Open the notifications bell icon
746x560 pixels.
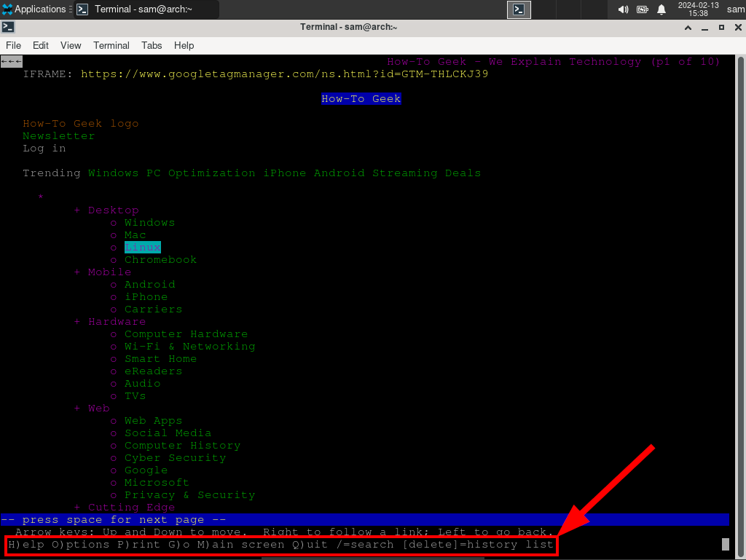click(x=661, y=9)
